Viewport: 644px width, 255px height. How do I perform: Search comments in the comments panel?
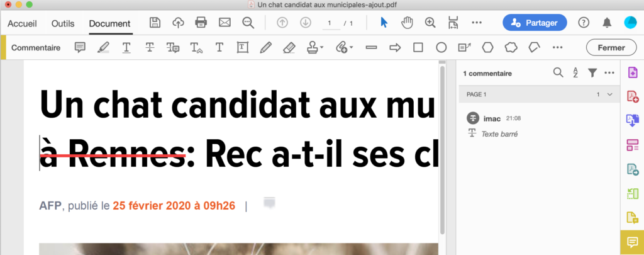[558, 73]
